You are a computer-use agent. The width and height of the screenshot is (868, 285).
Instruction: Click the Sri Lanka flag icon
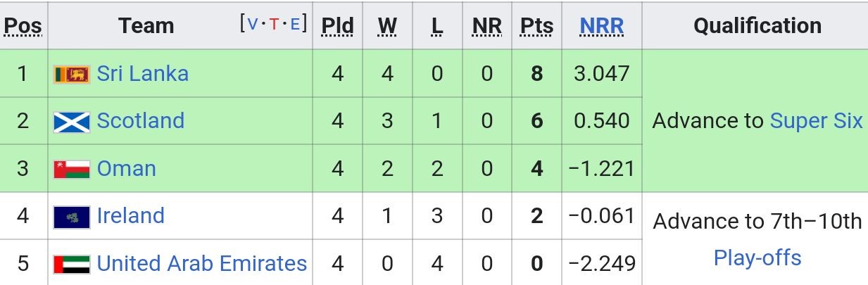(72, 75)
